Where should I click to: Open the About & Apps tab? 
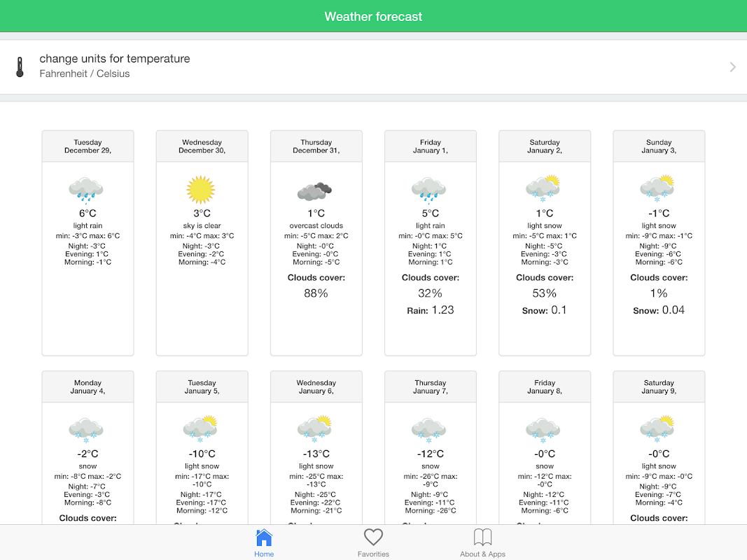pos(482,543)
